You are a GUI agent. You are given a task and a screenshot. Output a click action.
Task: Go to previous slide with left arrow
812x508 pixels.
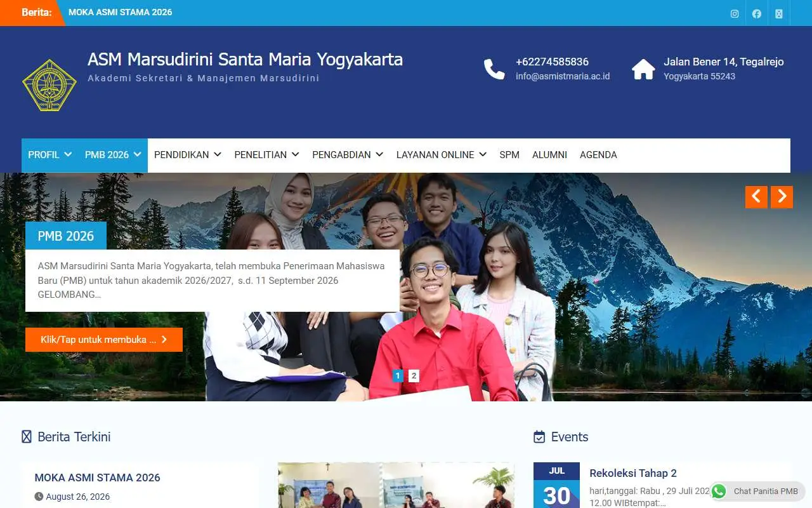pos(756,197)
